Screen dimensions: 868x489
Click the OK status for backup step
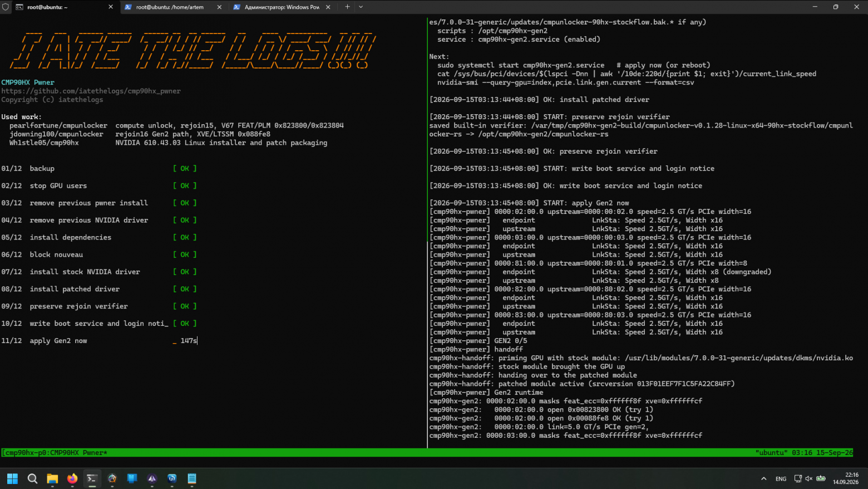[185, 169]
